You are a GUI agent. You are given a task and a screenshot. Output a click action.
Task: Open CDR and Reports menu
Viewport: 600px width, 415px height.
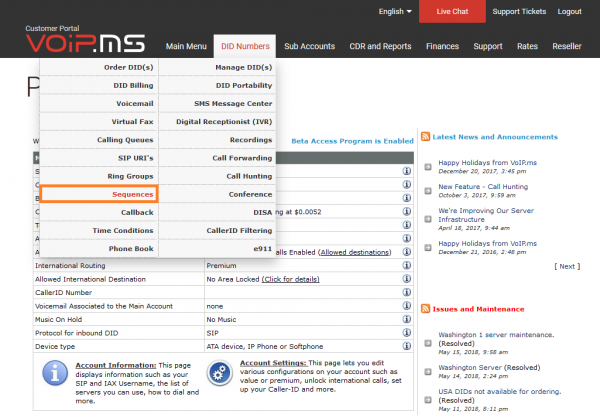pos(380,46)
